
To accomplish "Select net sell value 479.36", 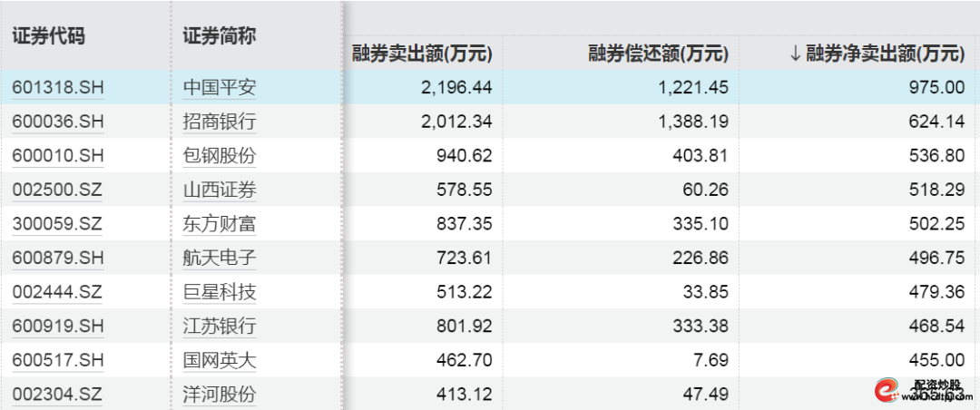I will point(936,292).
